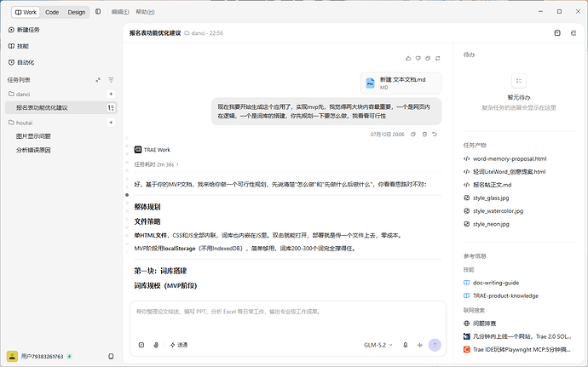588x367 pixels.
Task: Click the empty to-do list icon under 待办
Action: 519,81
